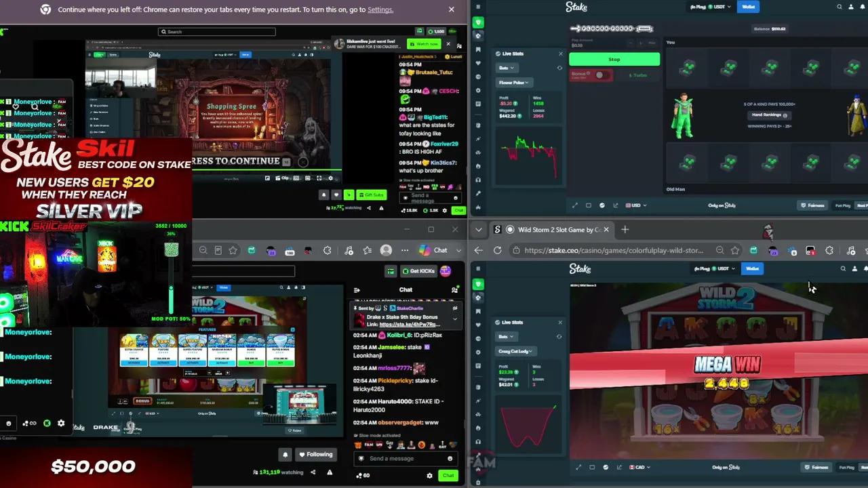Toggle stream notification bell beside Following
This screenshot has height=488, width=868.
285,454
